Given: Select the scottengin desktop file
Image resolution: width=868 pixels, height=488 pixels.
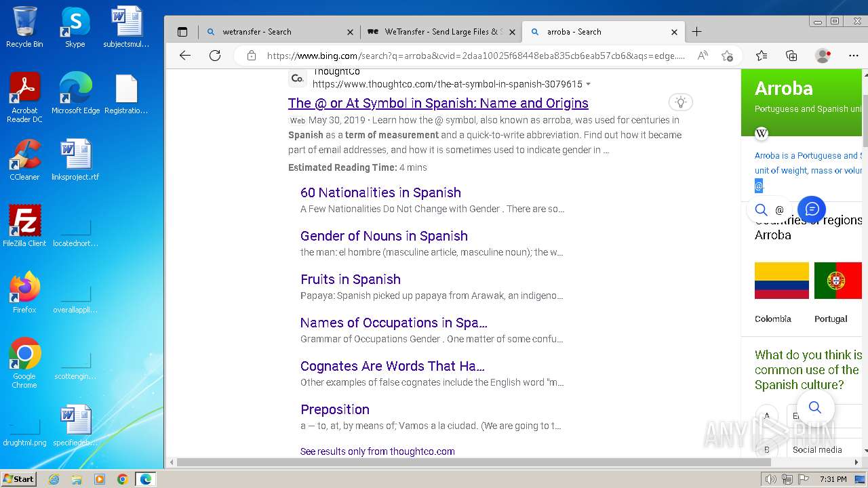Looking at the screenshot, I should (x=75, y=366).
